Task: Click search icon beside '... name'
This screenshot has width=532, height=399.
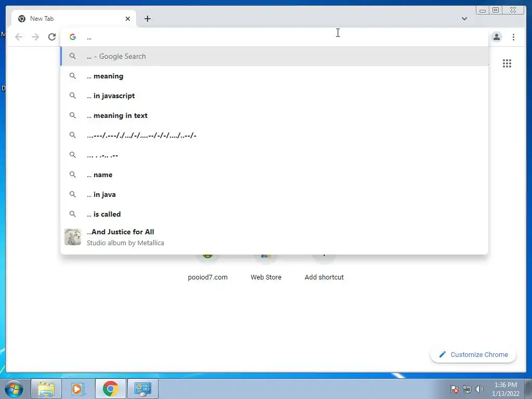Action: (73, 175)
